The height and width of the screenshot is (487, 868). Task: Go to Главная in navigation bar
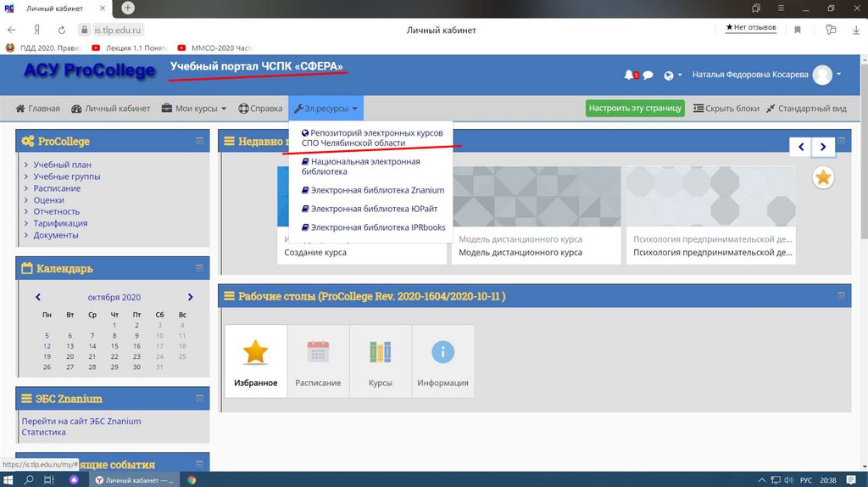click(37, 109)
